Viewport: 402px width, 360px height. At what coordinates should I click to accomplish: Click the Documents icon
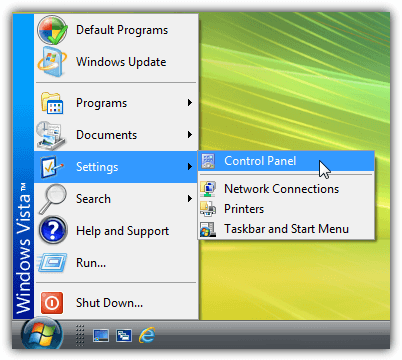coord(51,135)
